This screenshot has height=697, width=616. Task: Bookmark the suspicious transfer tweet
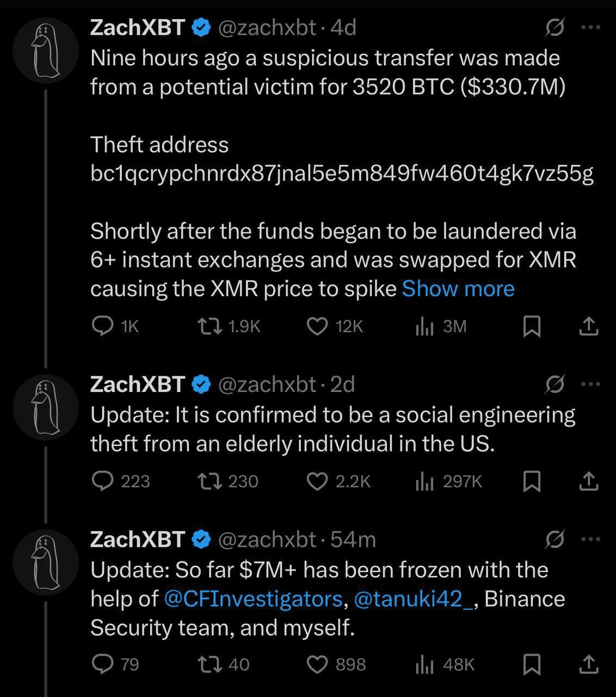coord(531,326)
